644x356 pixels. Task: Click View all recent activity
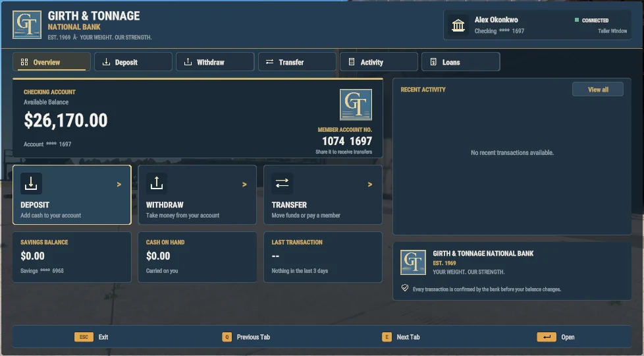tap(598, 89)
